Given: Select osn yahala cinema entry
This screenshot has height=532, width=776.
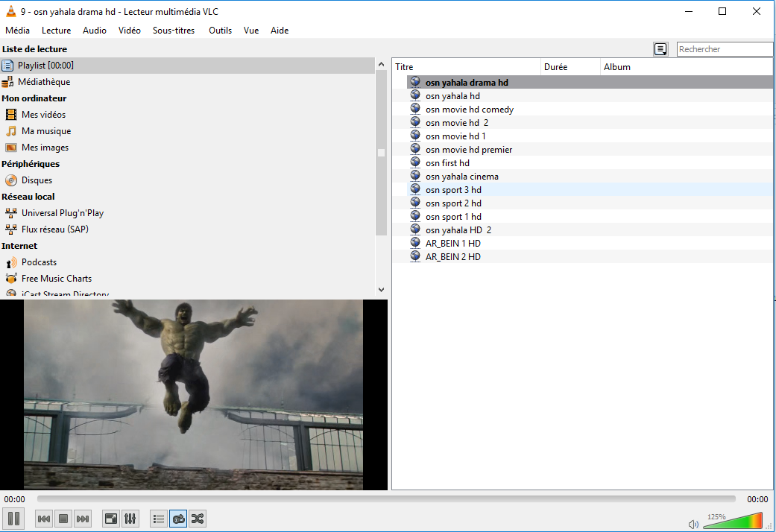Looking at the screenshot, I should coord(590,176).
